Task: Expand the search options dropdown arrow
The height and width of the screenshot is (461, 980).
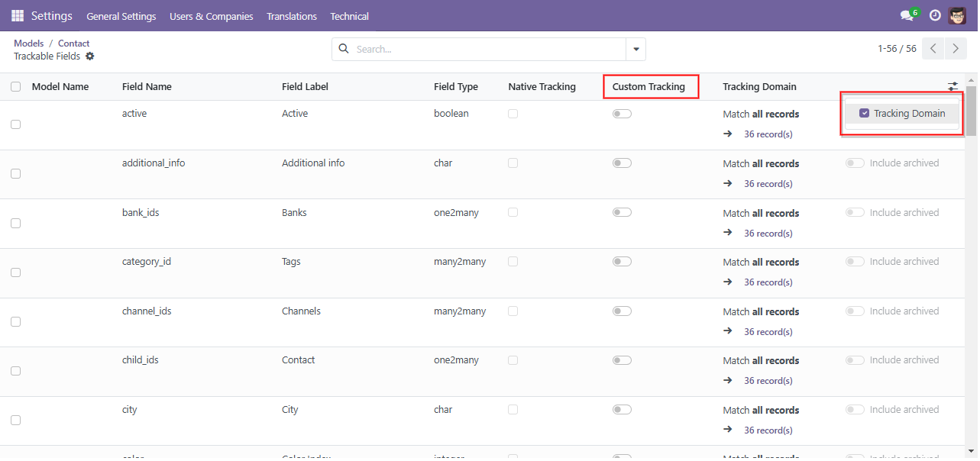Action: click(x=636, y=50)
